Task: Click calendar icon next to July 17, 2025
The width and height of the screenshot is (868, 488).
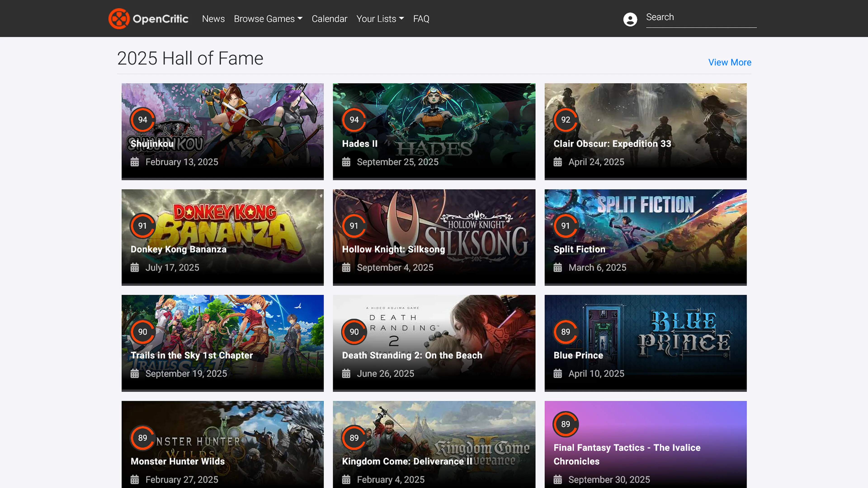Action: (x=134, y=268)
